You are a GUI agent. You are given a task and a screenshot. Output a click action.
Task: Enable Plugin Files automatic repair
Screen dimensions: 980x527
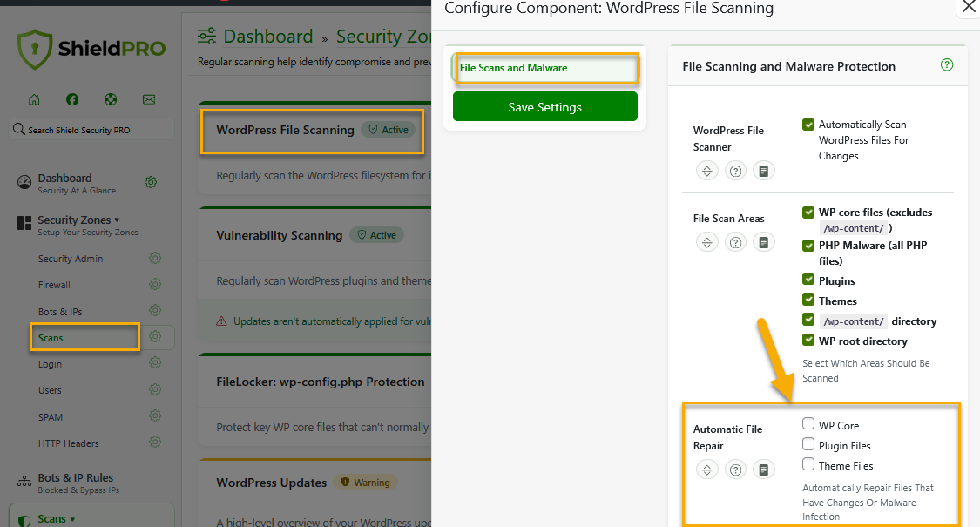808,444
